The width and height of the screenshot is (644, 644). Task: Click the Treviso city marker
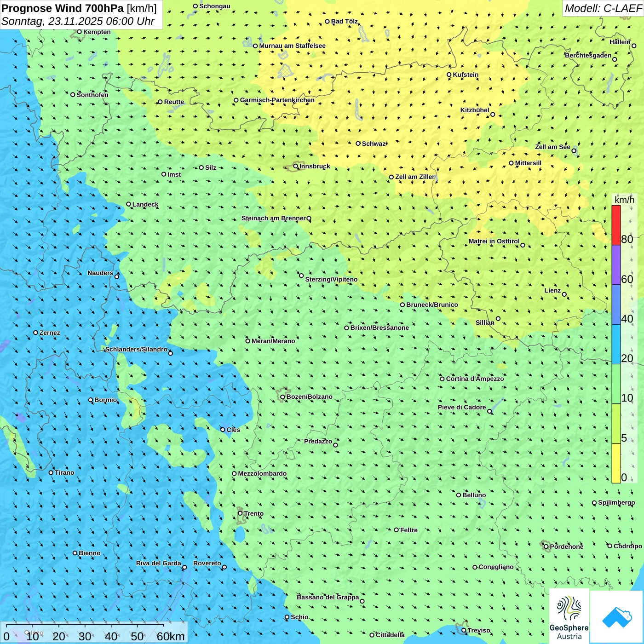pos(464,630)
